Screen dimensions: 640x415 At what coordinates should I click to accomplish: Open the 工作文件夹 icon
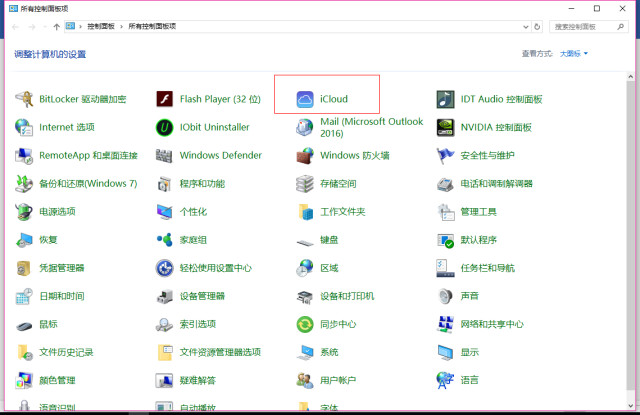(305, 212)
